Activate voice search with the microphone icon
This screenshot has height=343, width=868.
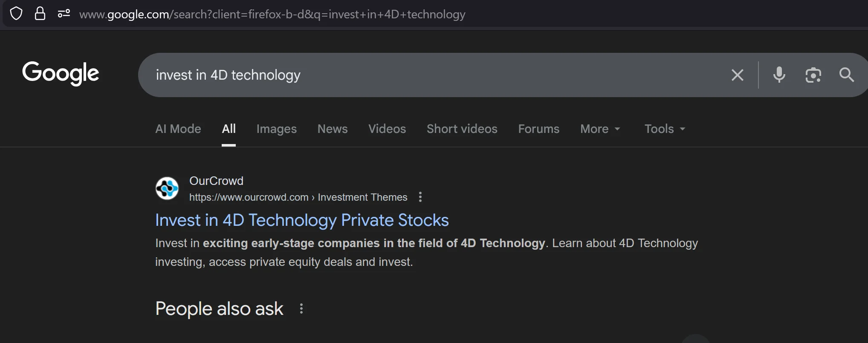pos(779,75)
